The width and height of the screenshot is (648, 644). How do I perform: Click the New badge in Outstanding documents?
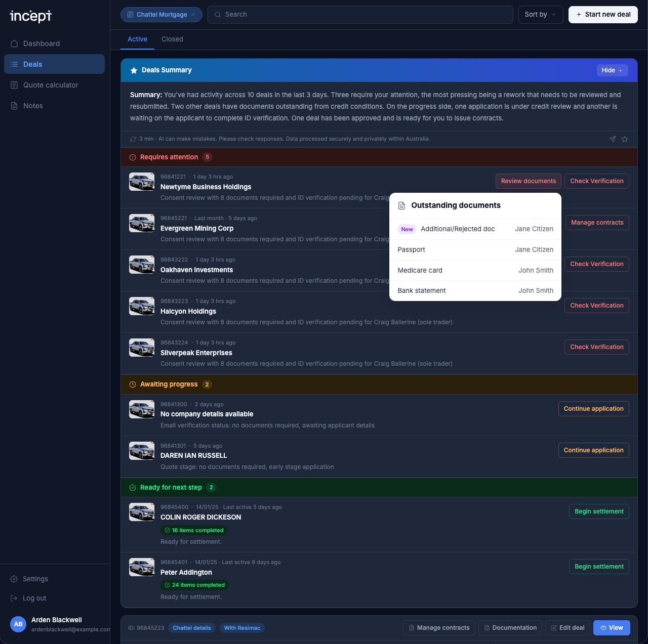click(x=407, y=229)
